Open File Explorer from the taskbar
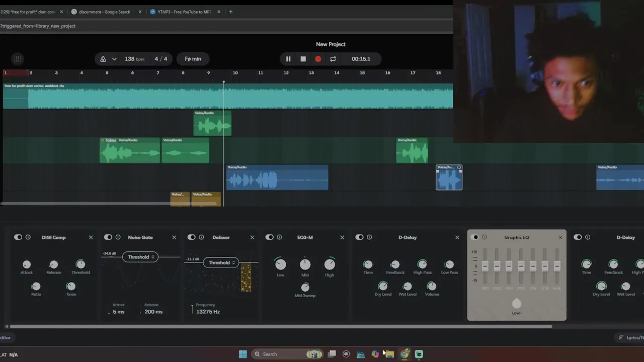The image size is (644, 362). coord(389,354)
